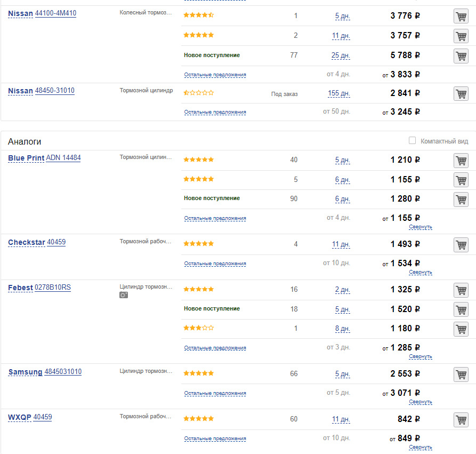Open the Blue Print brand link
The image size is (476, 454).
pos(26,158)
